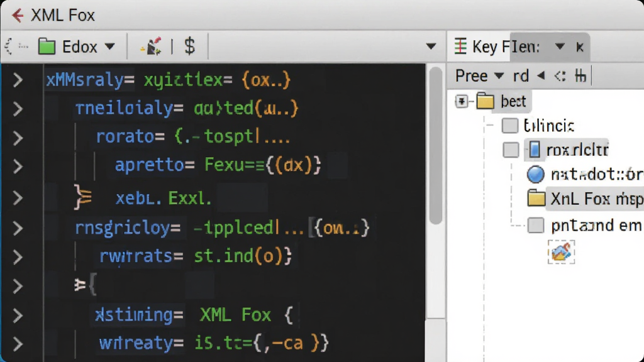Click the angle-bracket dots icon in panel toolbar
This screenshot has width=644, height=362.
tap(560, 76)
